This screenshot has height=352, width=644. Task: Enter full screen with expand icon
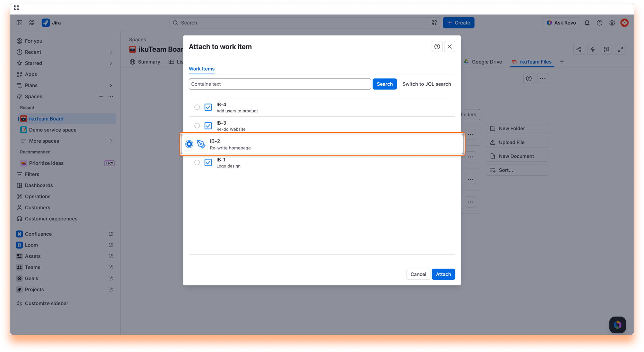click(x=620, y=49)
